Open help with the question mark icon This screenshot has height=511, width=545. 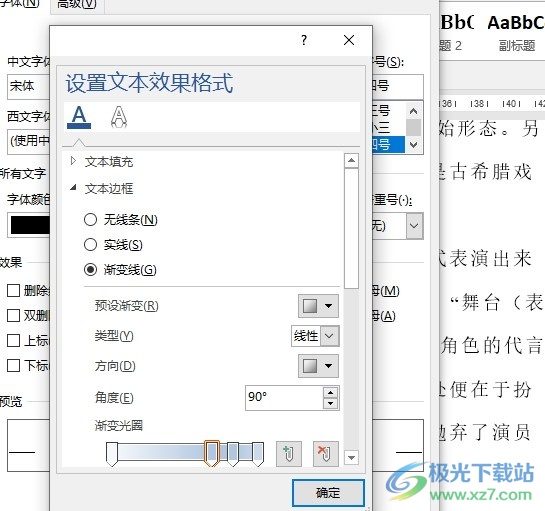[x=304, y=40]
